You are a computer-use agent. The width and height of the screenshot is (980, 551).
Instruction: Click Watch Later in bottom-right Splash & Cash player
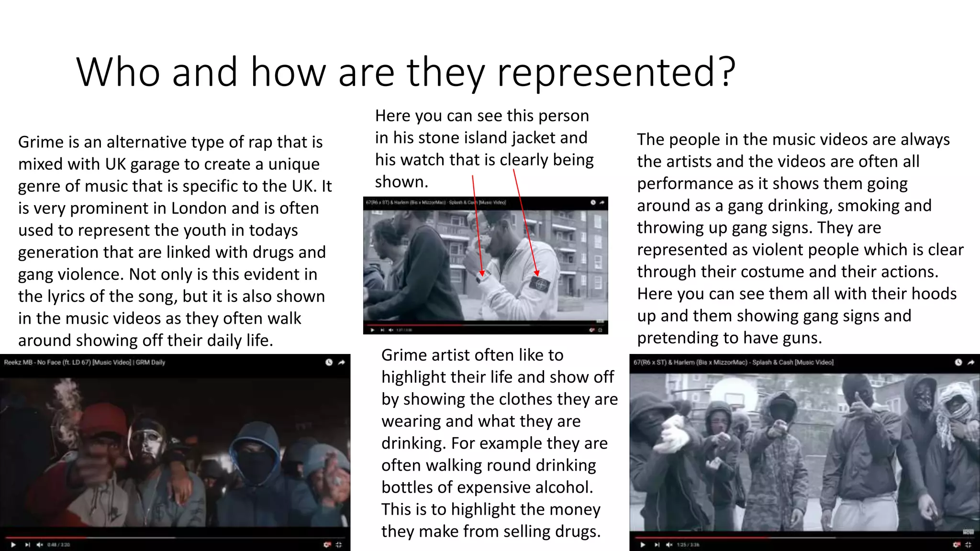(958, 363)
